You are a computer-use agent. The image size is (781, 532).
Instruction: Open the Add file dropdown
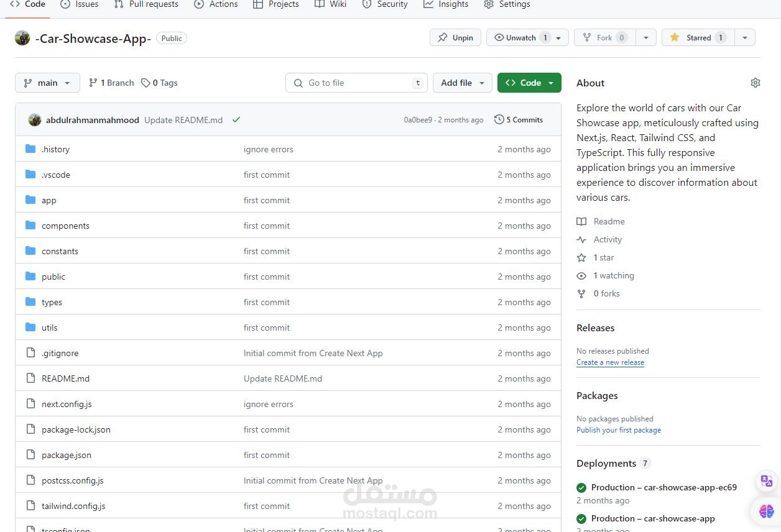[x=463, y=83]
